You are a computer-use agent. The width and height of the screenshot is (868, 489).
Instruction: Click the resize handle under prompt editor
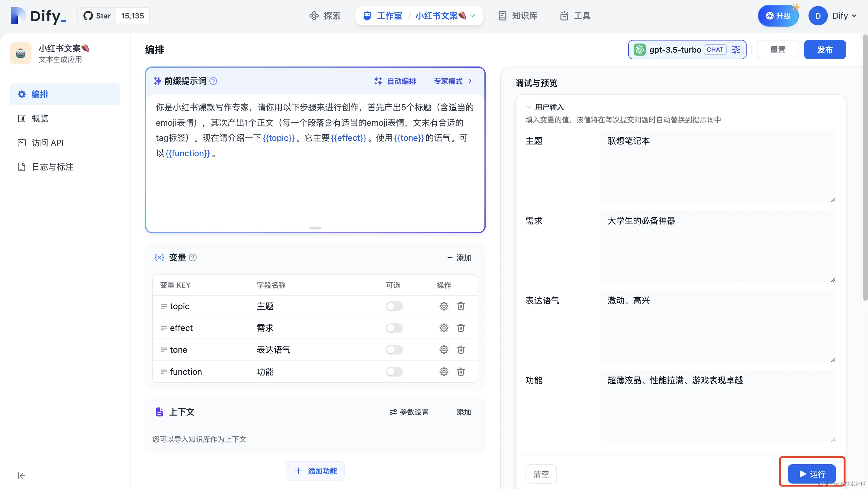315,228
